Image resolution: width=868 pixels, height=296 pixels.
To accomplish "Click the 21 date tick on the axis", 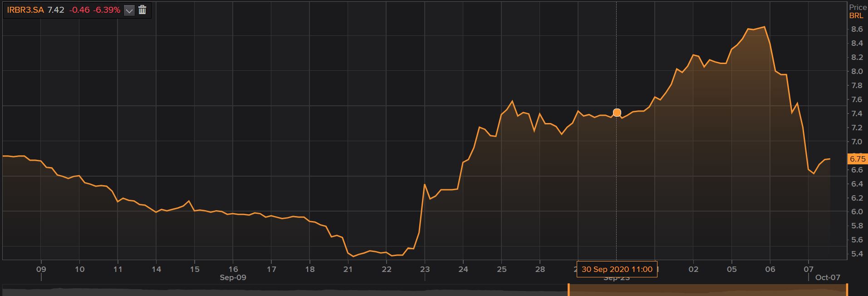I will click(348, 269).
